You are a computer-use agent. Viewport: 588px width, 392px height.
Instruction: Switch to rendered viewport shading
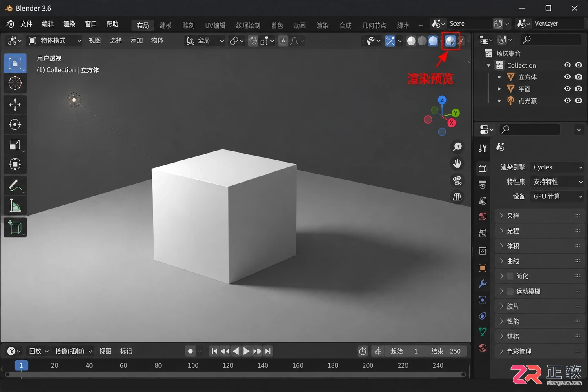pyautogui.click(x=450, y=40)
